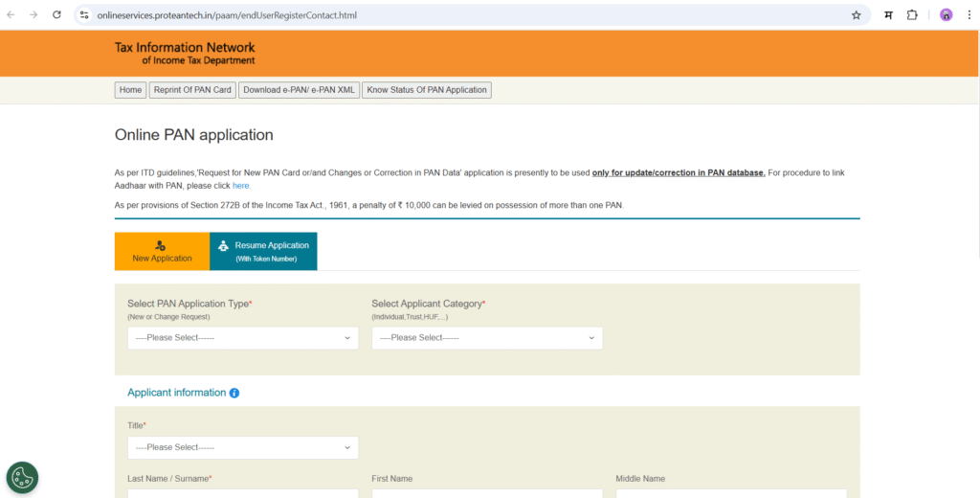The height and width of the screenshot is (498, 980).
Task: Bookmark this page with star icon
Action: pyautogui.click(x=856, y=15)
